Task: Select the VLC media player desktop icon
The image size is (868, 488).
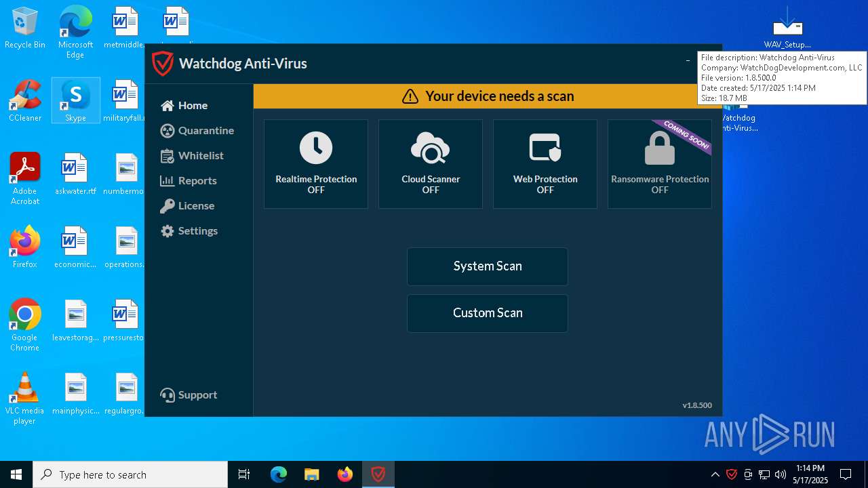Action: (25, 398)
